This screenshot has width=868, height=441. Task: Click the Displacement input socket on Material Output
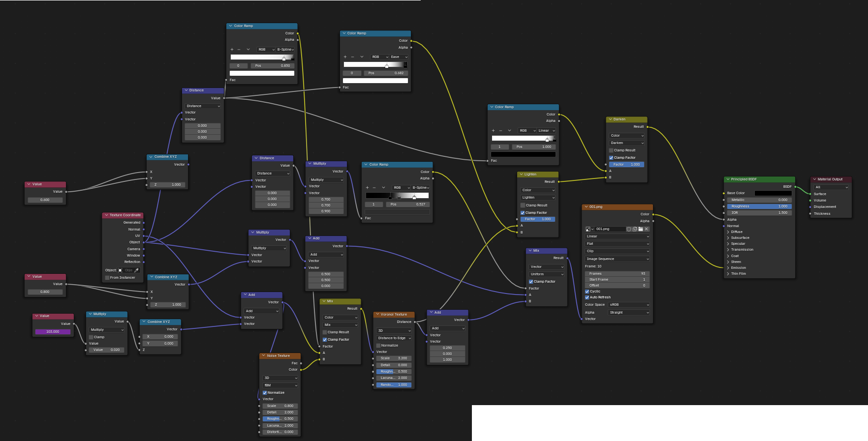(810, 207)
